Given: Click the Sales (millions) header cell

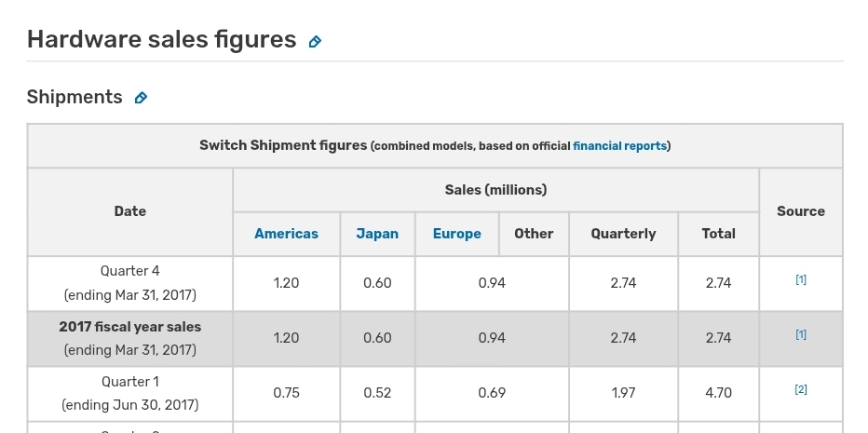Looking at the screenshot, I should pyautogui.click(x=495, y=190).
